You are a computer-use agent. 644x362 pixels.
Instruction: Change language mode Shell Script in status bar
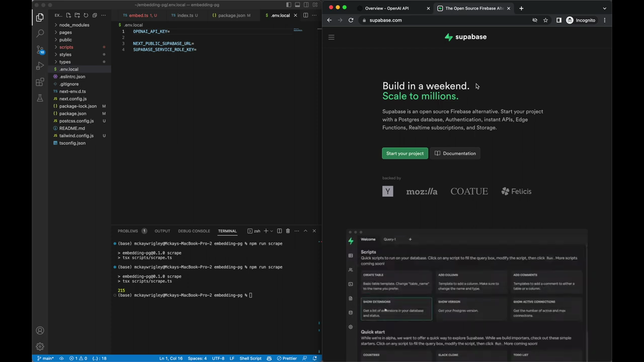click(250, 358)
